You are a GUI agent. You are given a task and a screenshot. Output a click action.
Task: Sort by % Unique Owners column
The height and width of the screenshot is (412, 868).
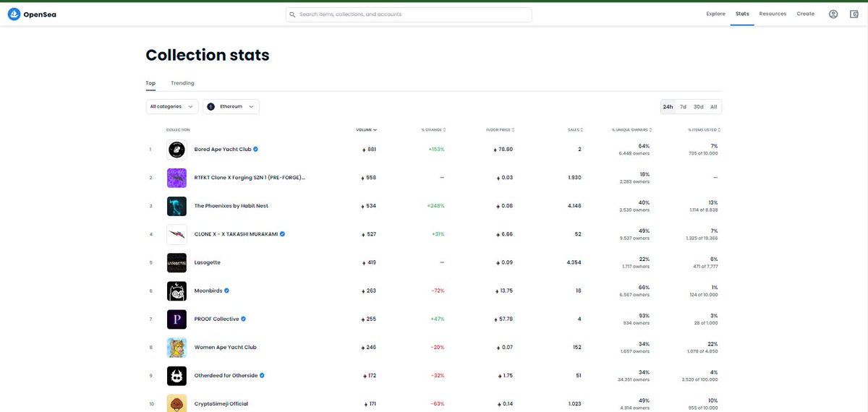click(x=631, y=129)
